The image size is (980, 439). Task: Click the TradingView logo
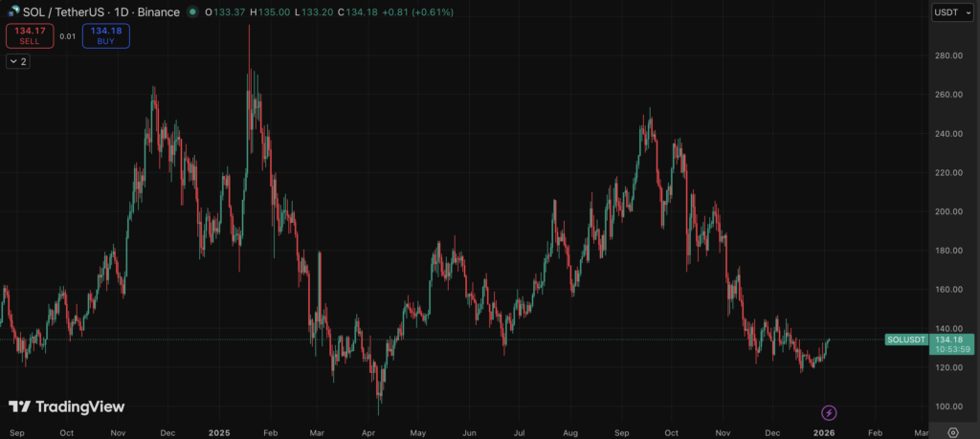coord(67,406)
